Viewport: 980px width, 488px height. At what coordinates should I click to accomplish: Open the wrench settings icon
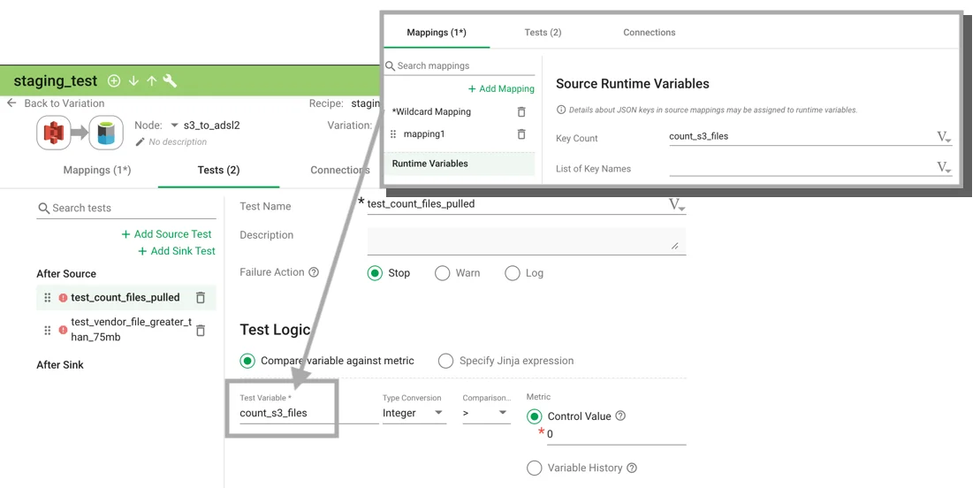[170, 80]
